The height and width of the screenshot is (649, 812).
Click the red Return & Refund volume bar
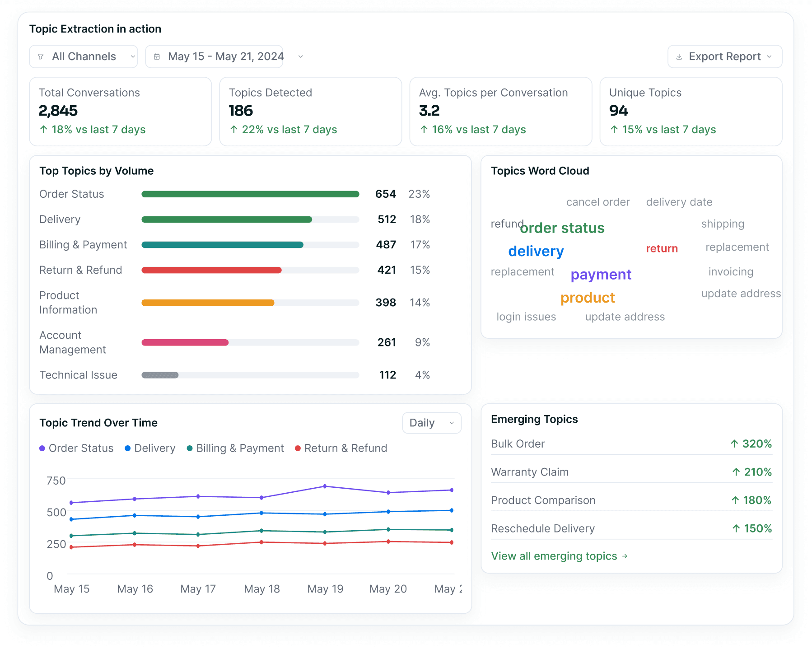pos(211,270)
